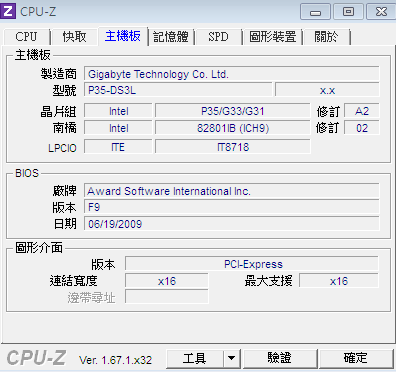This screenshot has height=372, width=396.
Task: Click the x16 link width value
Action: pyautogui.click(x=167, y=281)
